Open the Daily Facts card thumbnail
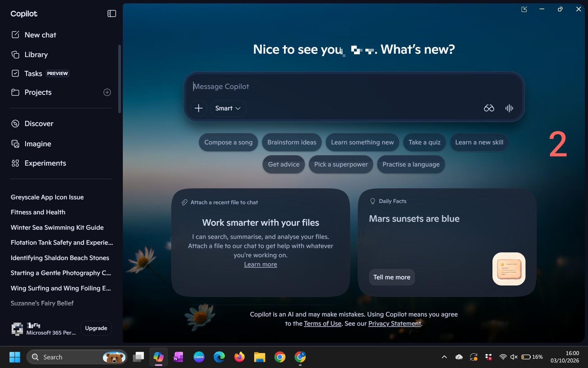The height and width of the screenshot is (368, 588). pyautogui.click(x=509, y=269)
